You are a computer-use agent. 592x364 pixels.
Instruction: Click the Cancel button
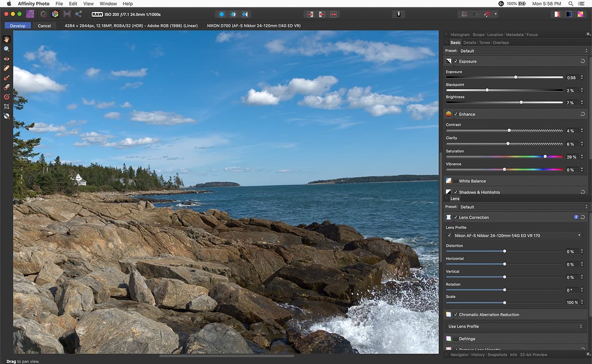coord(44,26)
